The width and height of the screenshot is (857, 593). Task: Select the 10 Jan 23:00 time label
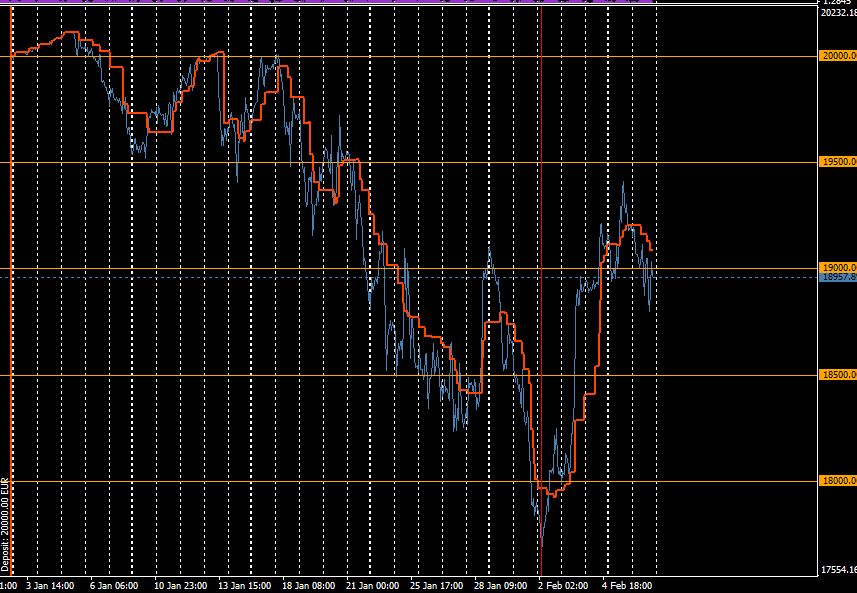pyautogui.click(x=181, y=585)
